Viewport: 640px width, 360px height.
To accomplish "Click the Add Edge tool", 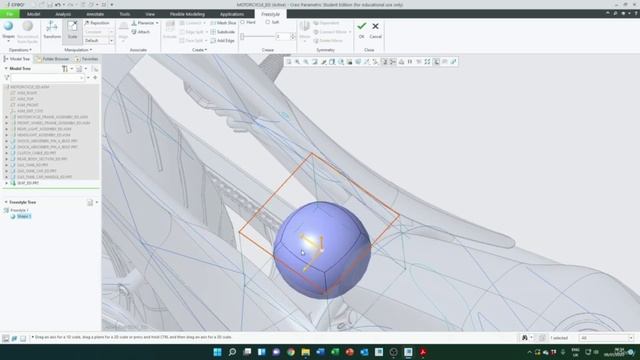I will pyautogui.click(x=223, y=40).
